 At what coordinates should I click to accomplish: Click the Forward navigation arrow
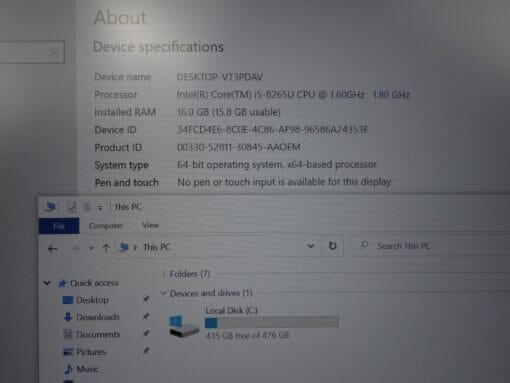[74, 248]
